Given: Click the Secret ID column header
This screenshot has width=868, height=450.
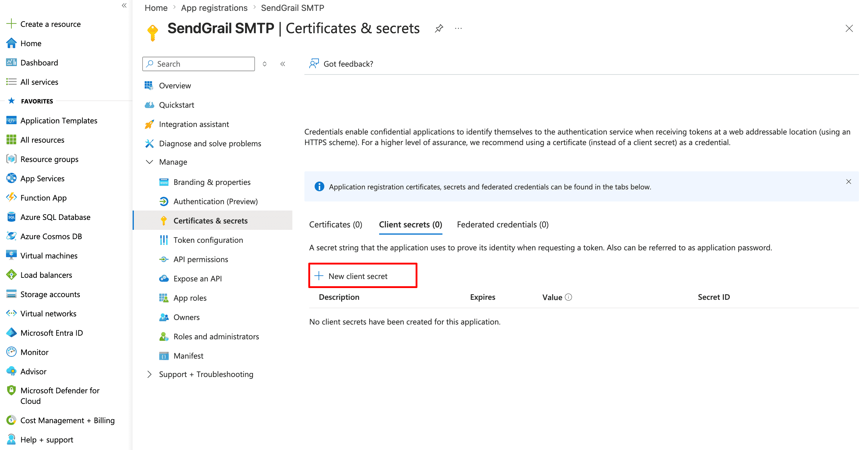Looking at the screenshot, I should 714,297.
